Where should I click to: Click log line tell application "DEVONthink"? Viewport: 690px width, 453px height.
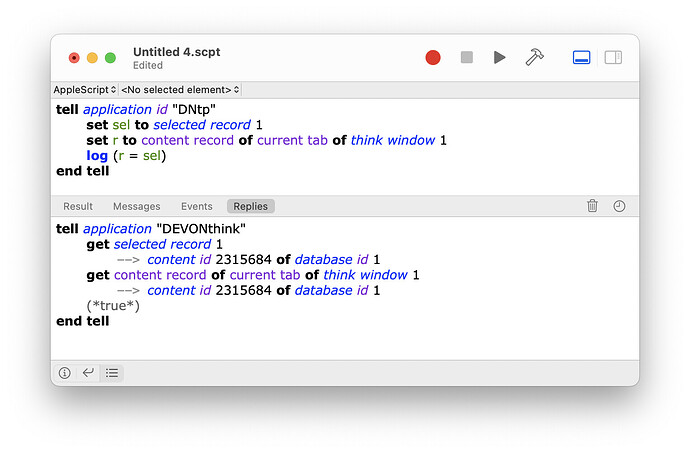pos(150,229)
